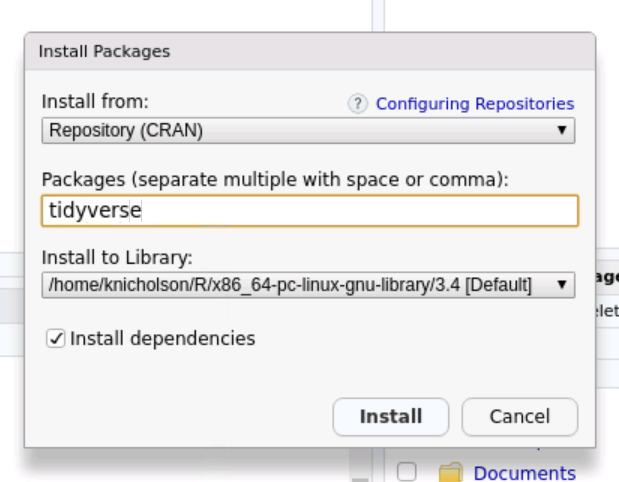Open the Install from Repository (CRAN) dropdown
The width and height of the screenshot is (619, 482).
coord(308,130)
